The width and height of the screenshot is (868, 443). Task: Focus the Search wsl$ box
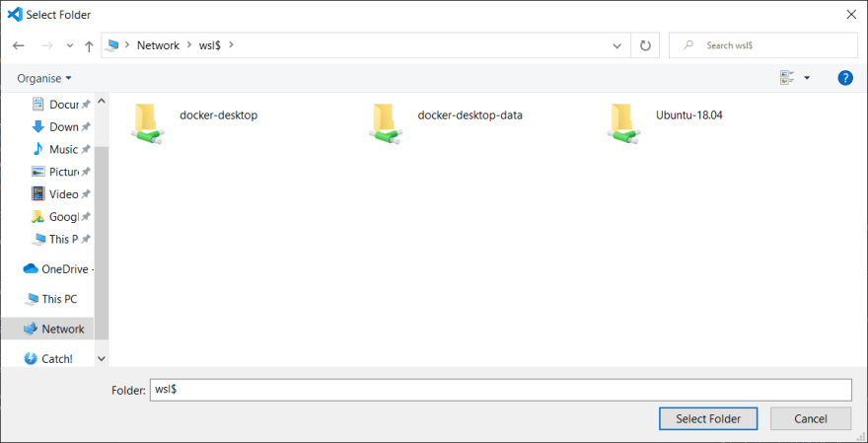[762, 45]
